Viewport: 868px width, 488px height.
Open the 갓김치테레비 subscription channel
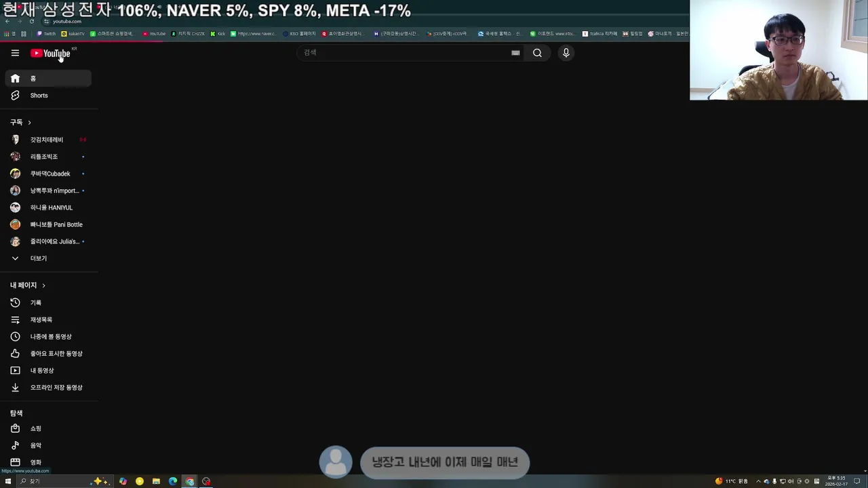point(48,140)
